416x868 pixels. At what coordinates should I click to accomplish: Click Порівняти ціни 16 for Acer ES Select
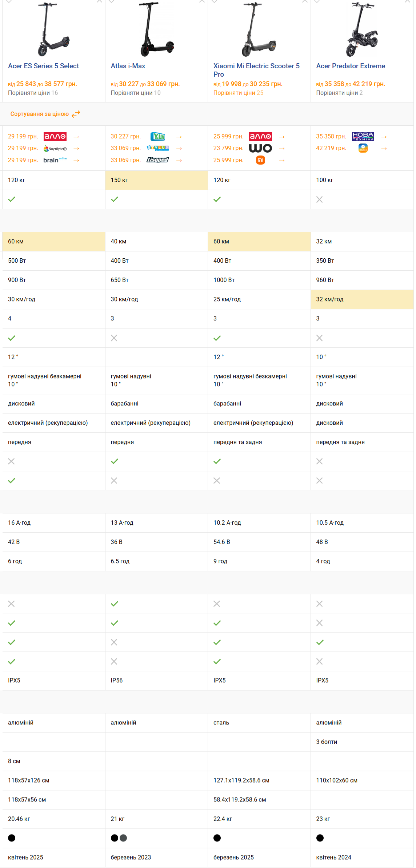[33, 93]
